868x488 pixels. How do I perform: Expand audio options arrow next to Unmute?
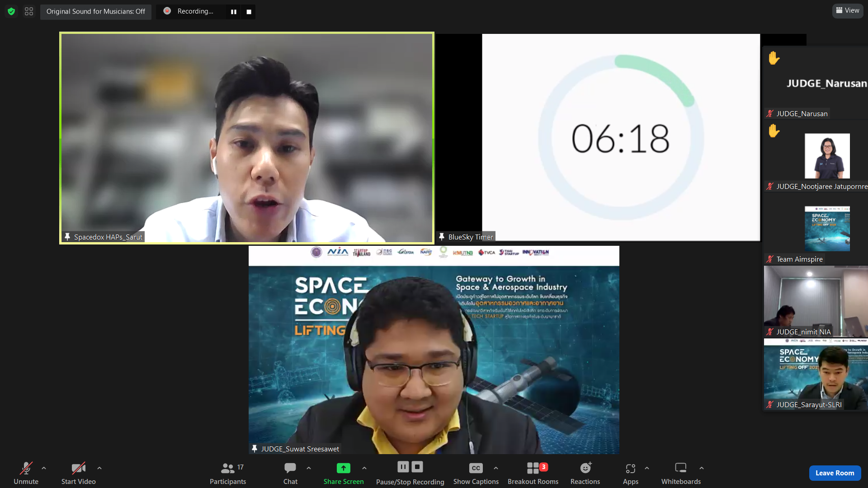(44, 469)
